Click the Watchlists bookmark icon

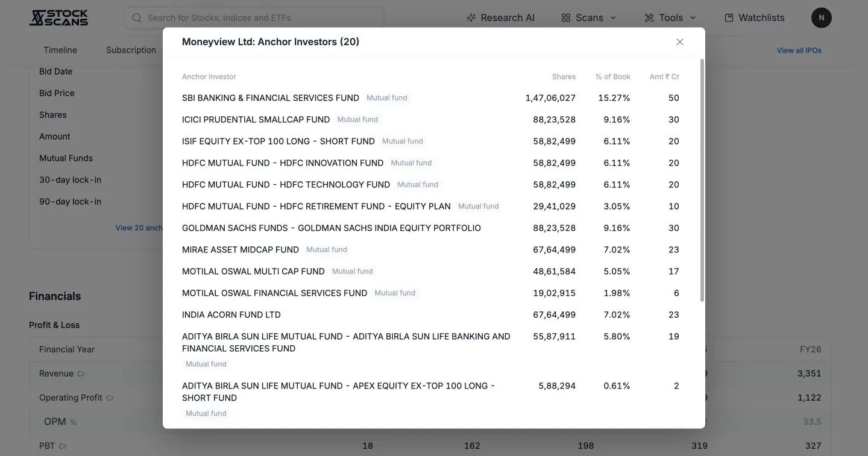pyautogui.click(x=729, y=18)
